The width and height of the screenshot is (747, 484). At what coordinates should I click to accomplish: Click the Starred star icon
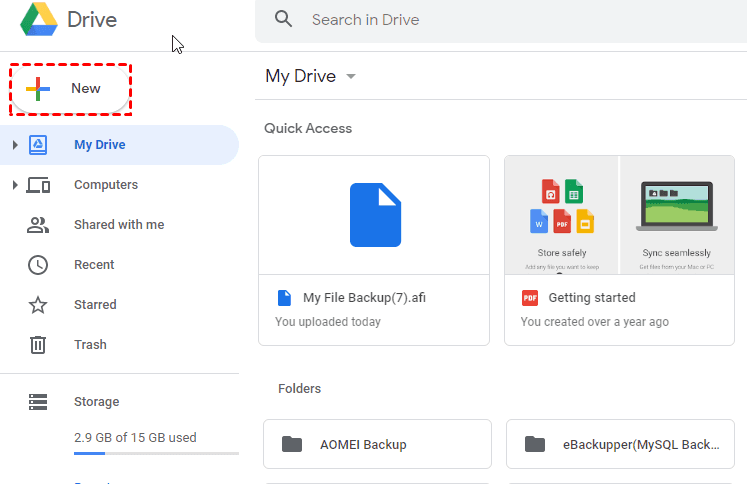coord(38,305)
